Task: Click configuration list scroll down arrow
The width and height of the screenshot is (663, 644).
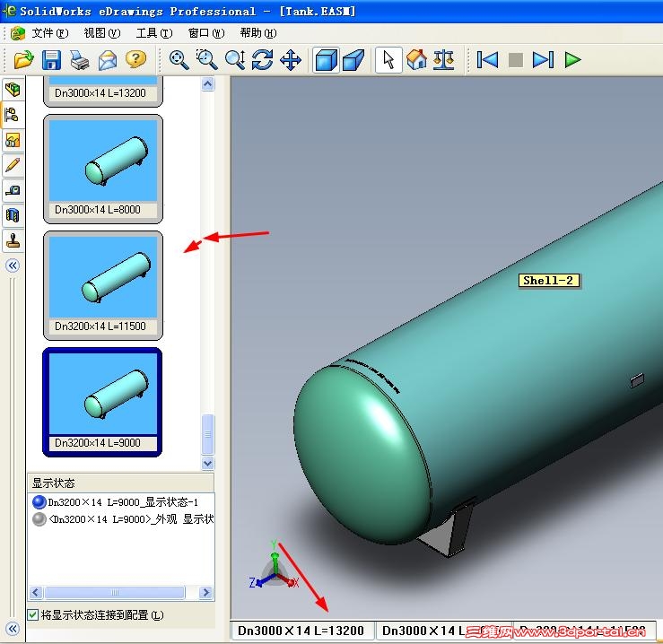Action: pos(207,463)
